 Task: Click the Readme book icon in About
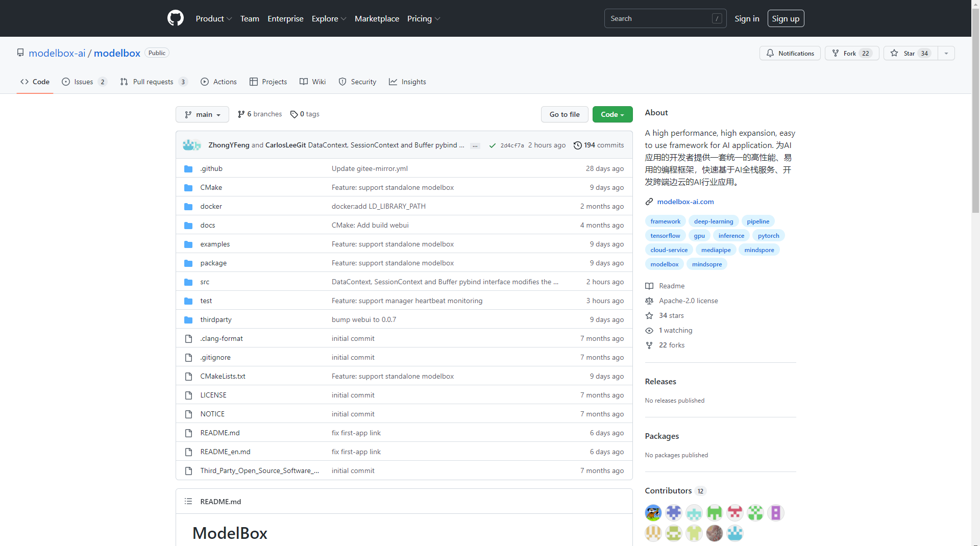point(649,286)
